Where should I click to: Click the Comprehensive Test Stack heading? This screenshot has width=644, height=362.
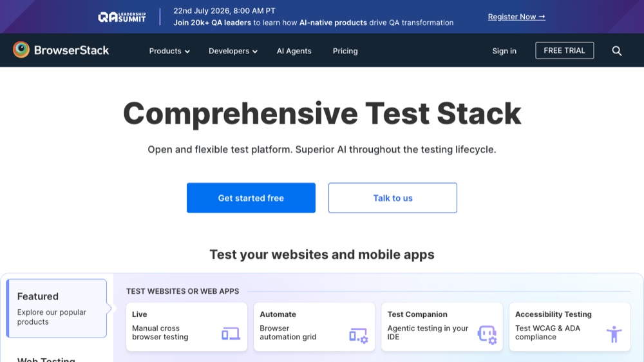coord(322,114)
